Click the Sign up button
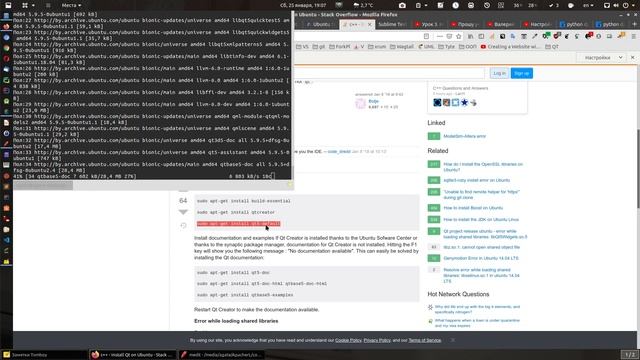Viewport: 640px width, 360px height. [x=522, y=73]
